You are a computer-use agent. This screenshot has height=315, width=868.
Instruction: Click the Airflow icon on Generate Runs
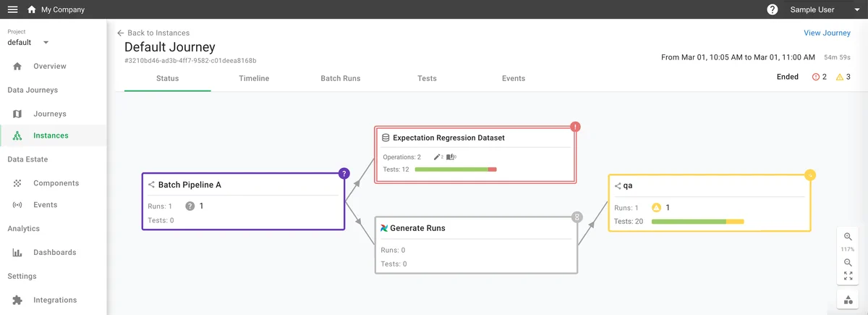(x=384, y=227)
